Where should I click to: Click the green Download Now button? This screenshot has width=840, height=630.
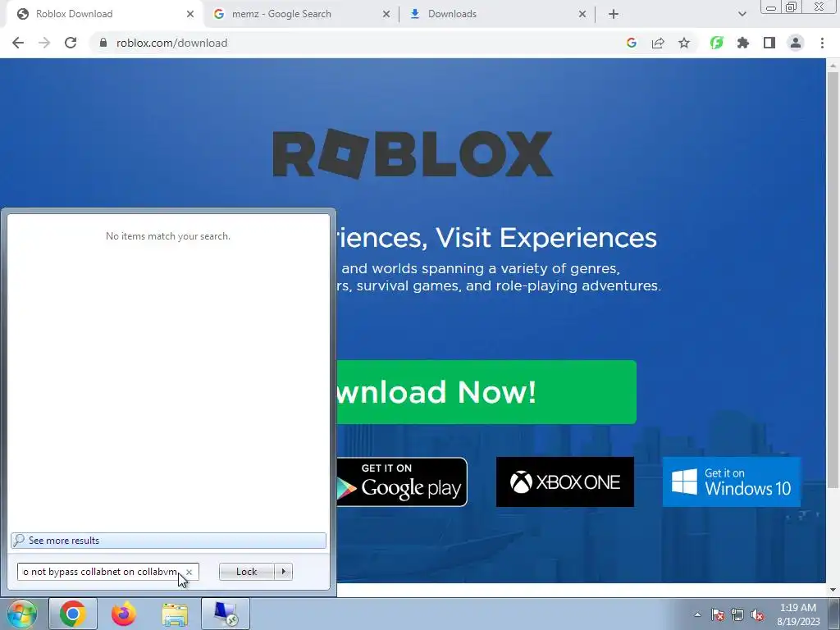(486, 392)
